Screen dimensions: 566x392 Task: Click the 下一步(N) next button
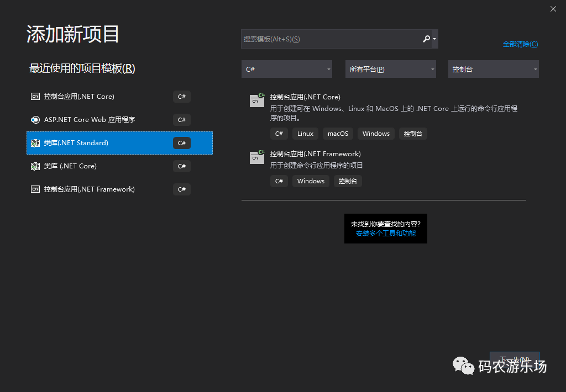click(515, 360)
